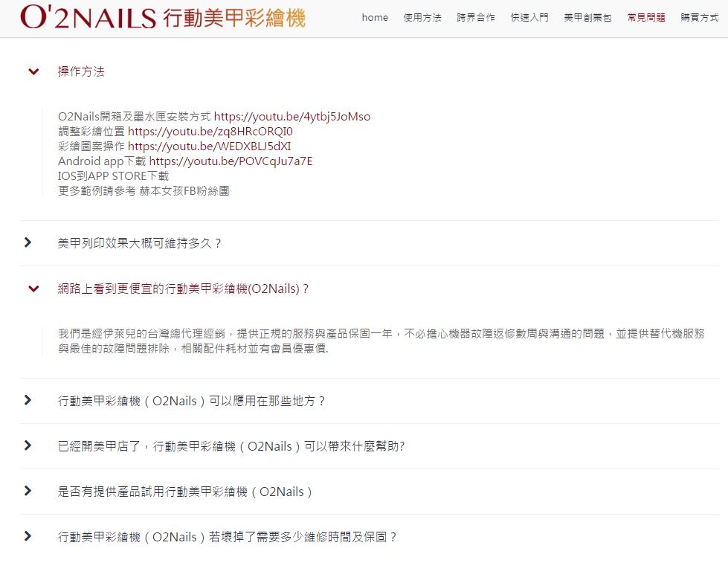Click the 赫本女孩FB粉絲團 text
728x586 pixels.
point(184,191)
